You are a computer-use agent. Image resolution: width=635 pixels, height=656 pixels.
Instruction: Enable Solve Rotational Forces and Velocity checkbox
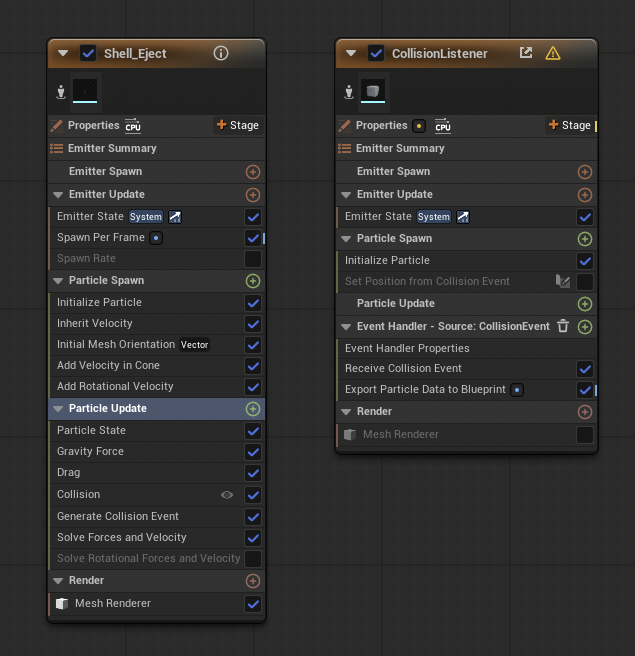[x=253, y=559]
